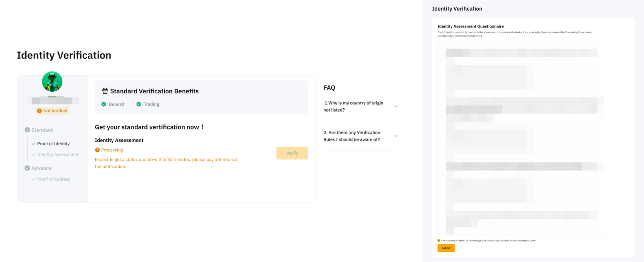Open FAQ about Verification Rules text
The height and width of the screenshot is (262, 644).
point(352,136)
